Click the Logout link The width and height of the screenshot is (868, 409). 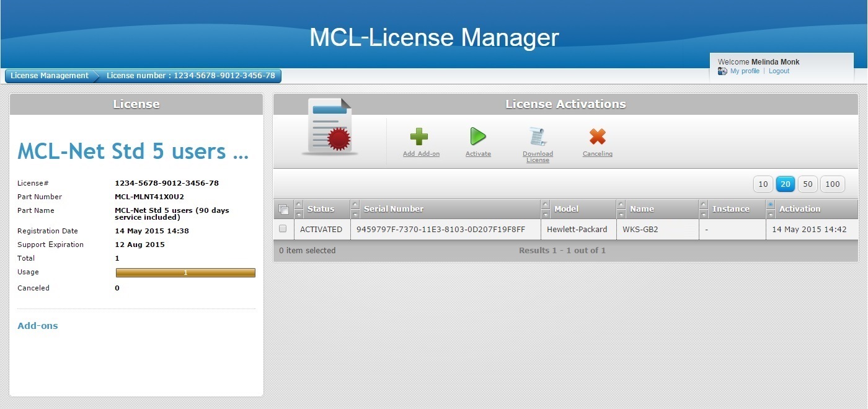pyautogui.click(x=779, y=71)
